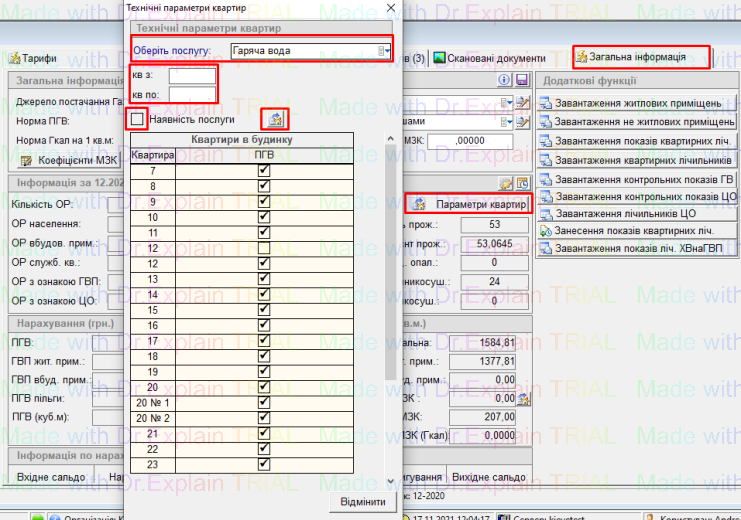
Task: Open Занесення показів квартирних ліч.
Action: pos(635,231)
